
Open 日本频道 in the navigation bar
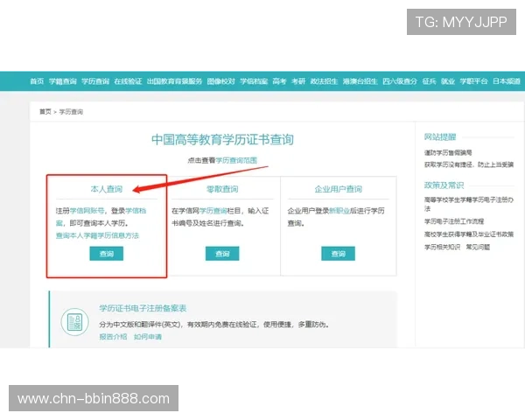(507, 81)
